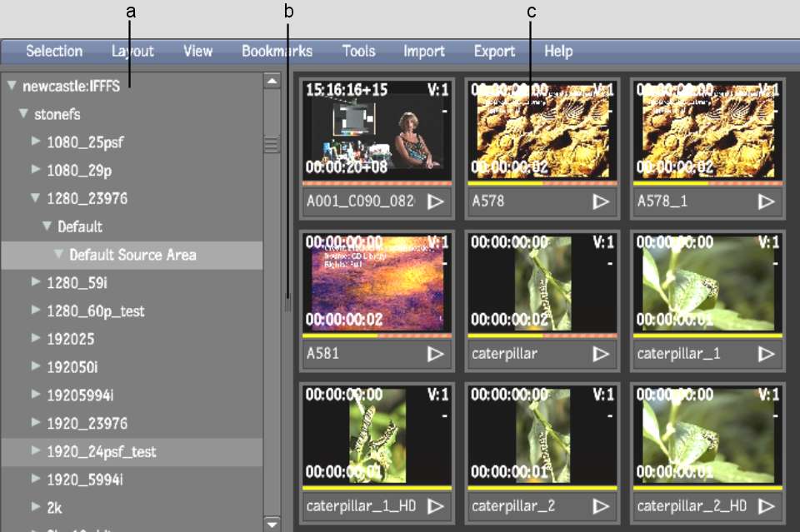Viewport: 800px width, 532px height.
Task: Play the caterpillar_1_HD clip
Action: (435, 506)
